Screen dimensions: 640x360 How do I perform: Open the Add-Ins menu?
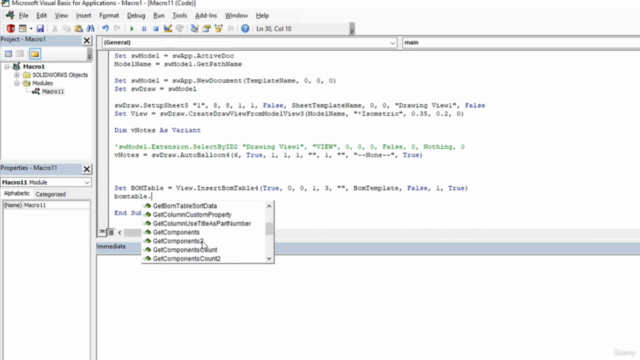coord(206,16)
